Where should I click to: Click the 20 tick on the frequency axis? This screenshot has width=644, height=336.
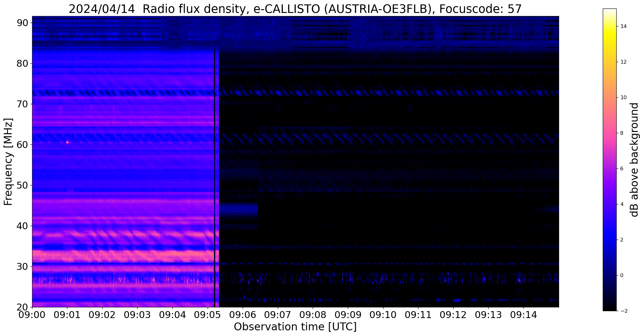coord(22,307)
